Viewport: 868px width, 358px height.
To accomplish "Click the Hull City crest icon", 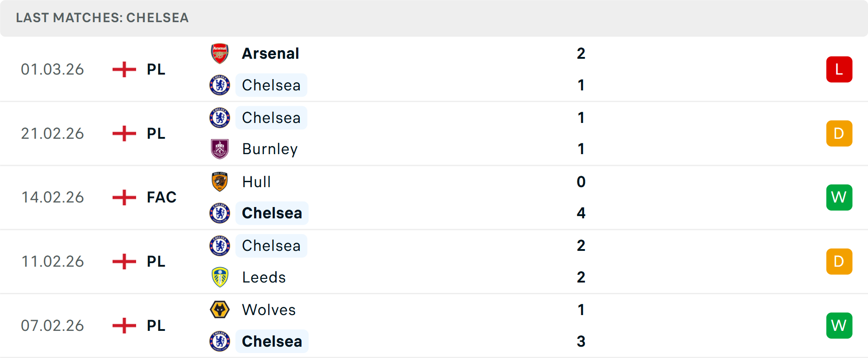I will pos(220,182).
